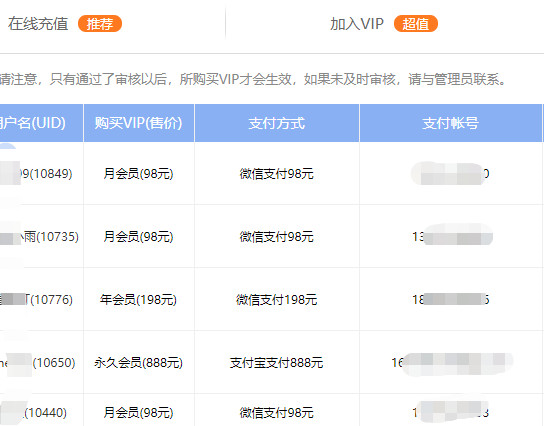Select the 购买VIP(售价) column header
This screenshot has width=544, height=426.
(x=139, y=123)
